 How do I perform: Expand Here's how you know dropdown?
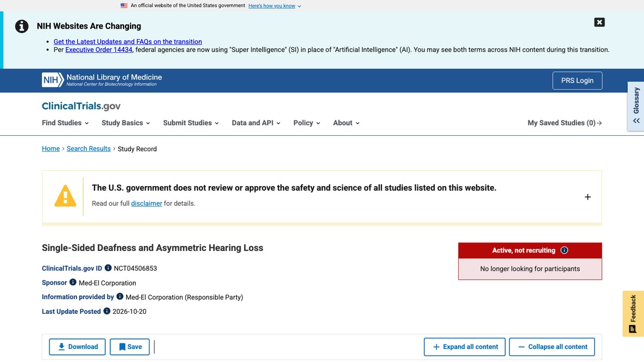coord(275,6)
